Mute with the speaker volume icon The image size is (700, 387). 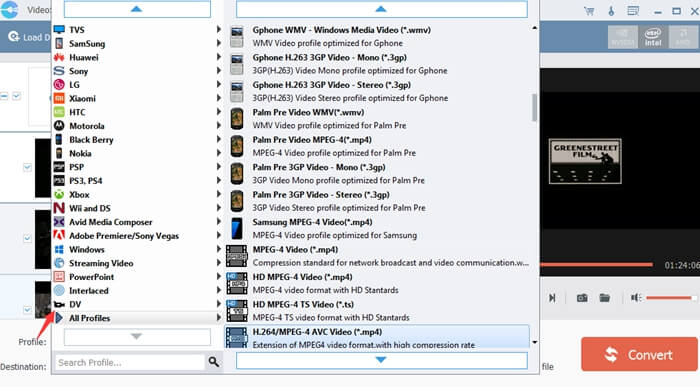point(636,298)
